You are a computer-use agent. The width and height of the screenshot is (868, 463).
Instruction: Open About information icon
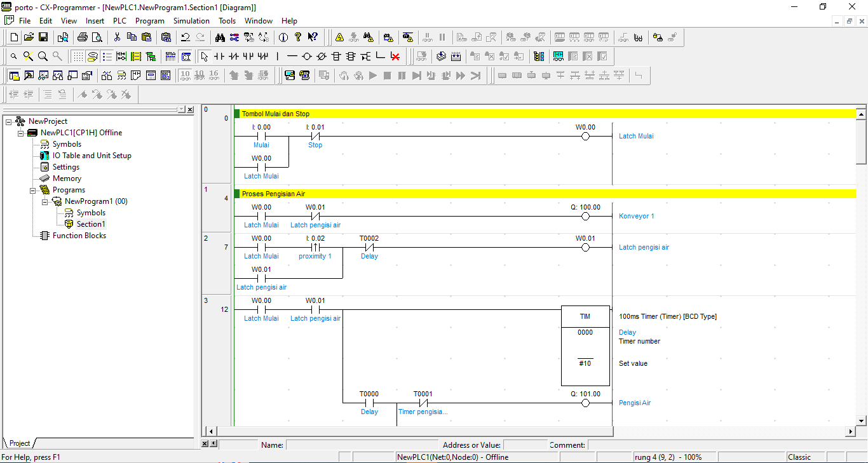(283, 37)
